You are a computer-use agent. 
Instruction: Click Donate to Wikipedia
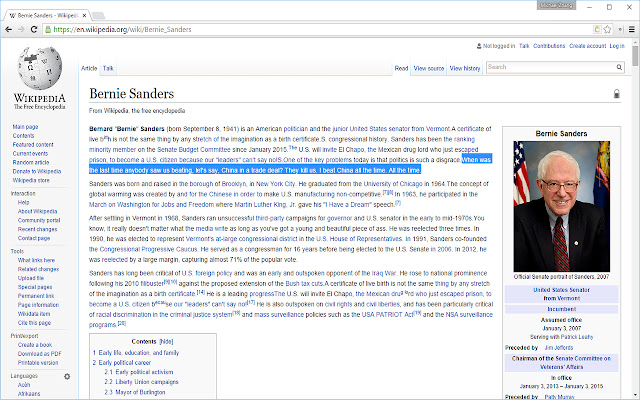37,171
